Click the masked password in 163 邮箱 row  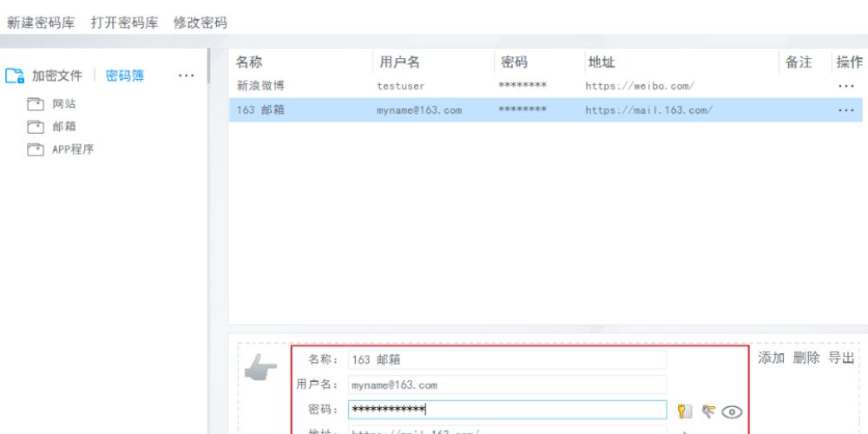point(522,109)
